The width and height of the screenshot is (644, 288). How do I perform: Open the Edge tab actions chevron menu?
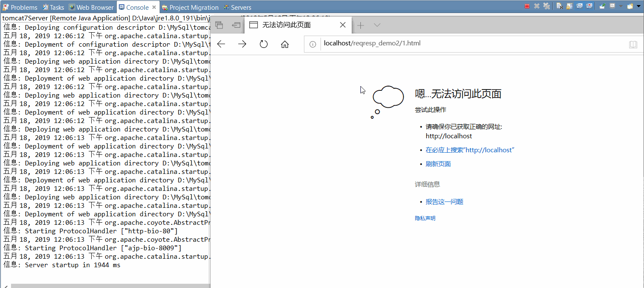(x=377, y=25)
